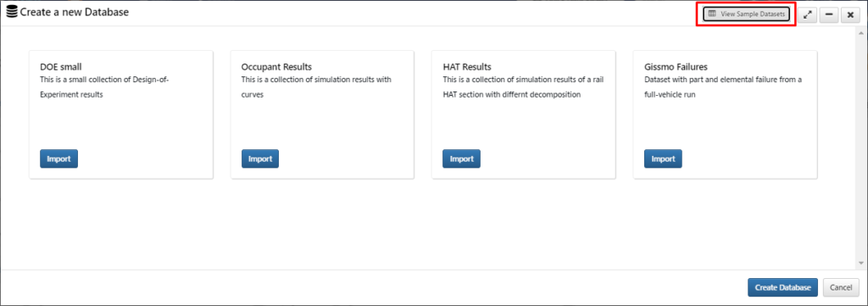Select the DOE small card title
868x306 pixels.
[61, 67]
